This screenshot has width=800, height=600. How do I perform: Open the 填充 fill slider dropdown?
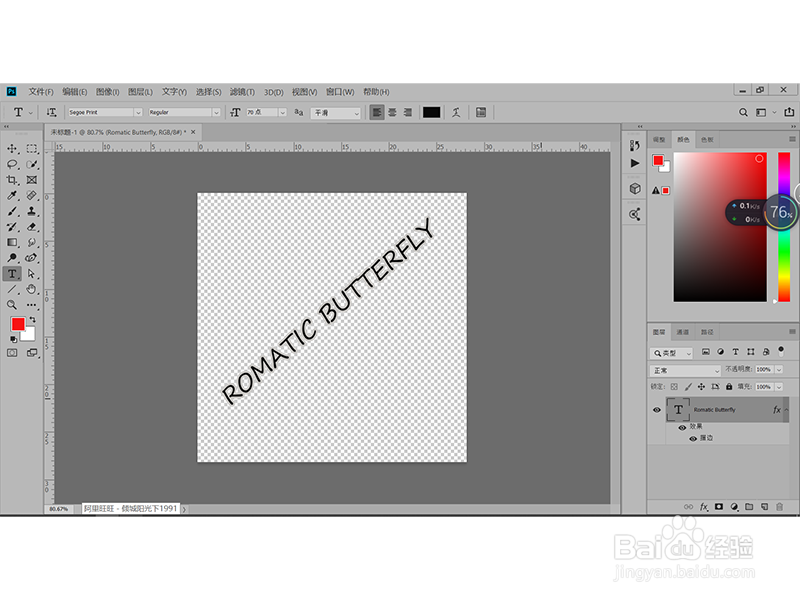779,387
